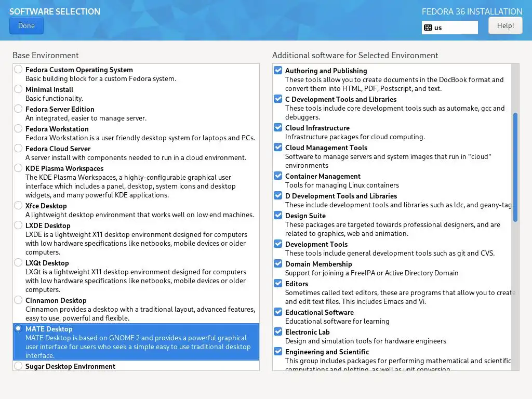Uncheck Educational Software checkbox
Viewport: 532px width, 399px height.
278,312
